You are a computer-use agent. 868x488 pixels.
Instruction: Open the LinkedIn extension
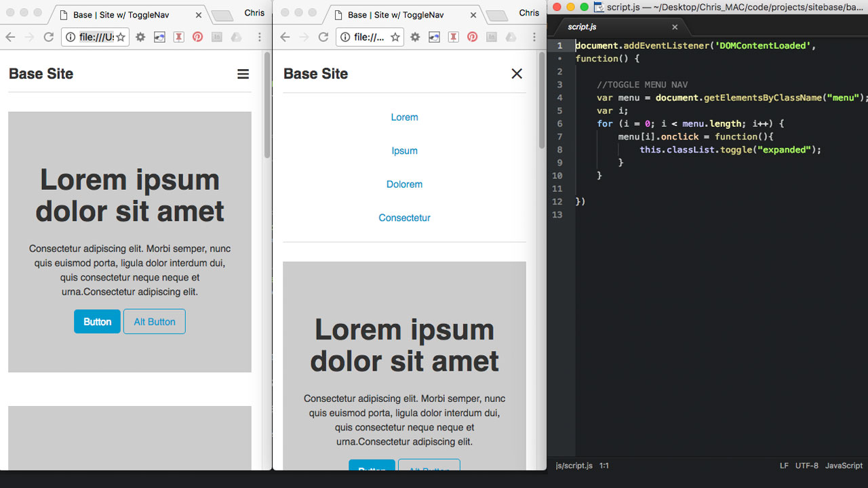pyautogui.click(x=217, y=37)
